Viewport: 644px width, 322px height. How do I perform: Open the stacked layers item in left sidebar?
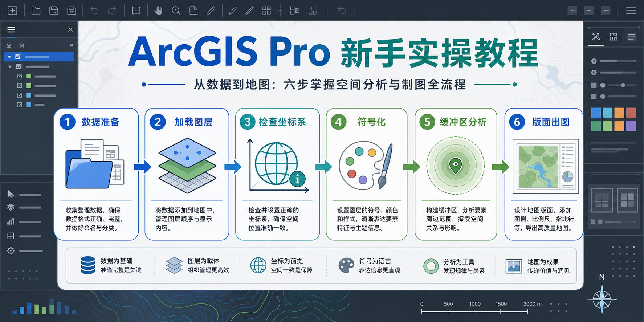(11, 207)
